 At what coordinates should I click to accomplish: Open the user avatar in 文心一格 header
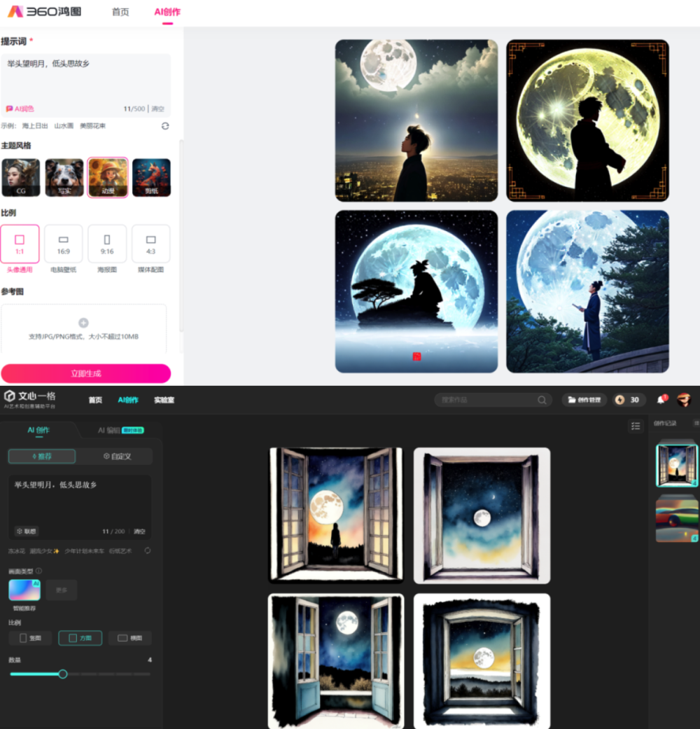pyautogui.click(x=684, y=399)
